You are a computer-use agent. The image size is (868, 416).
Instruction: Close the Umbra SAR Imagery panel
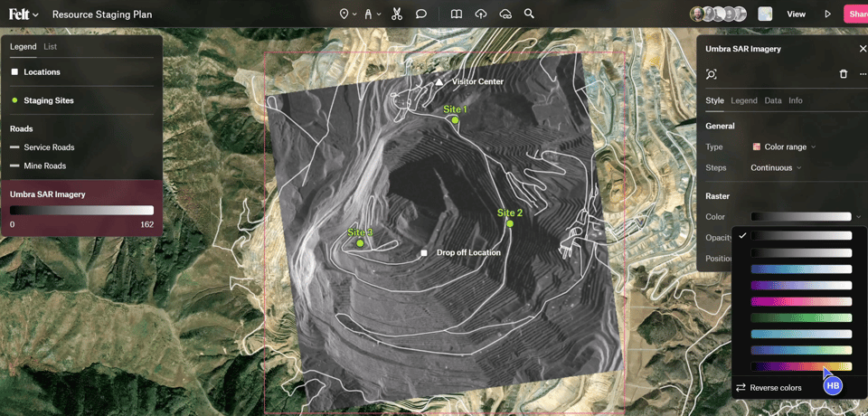click(x=863, y=49)
